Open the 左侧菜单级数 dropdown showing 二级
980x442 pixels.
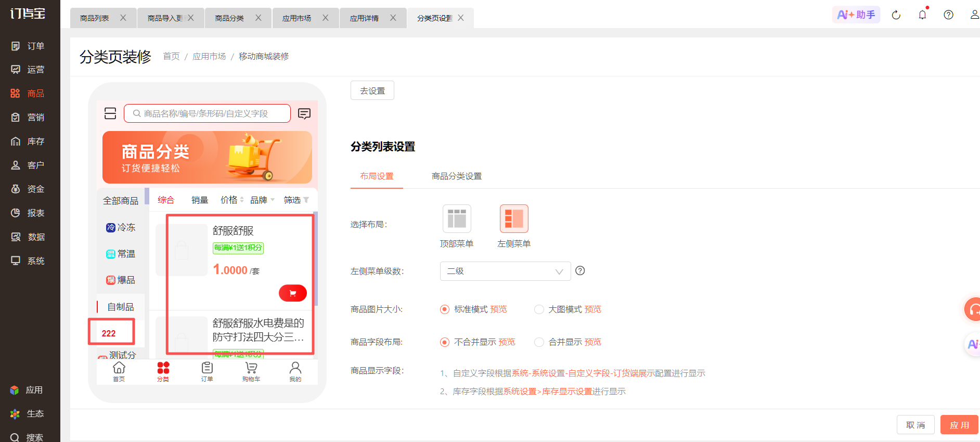pos(505,271)
